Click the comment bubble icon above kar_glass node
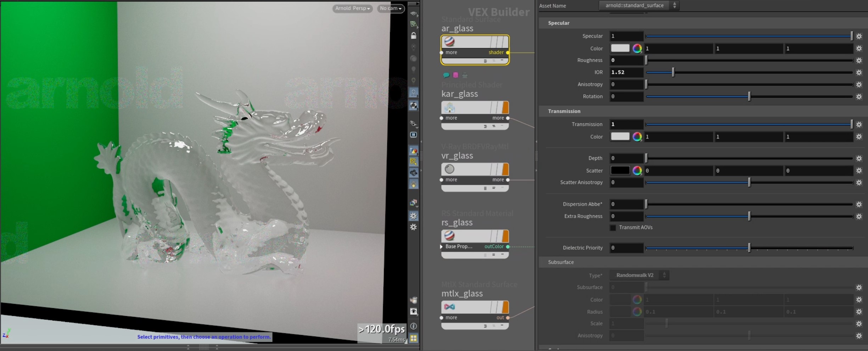Screen dimensions: 868x351 click(447, 75)
